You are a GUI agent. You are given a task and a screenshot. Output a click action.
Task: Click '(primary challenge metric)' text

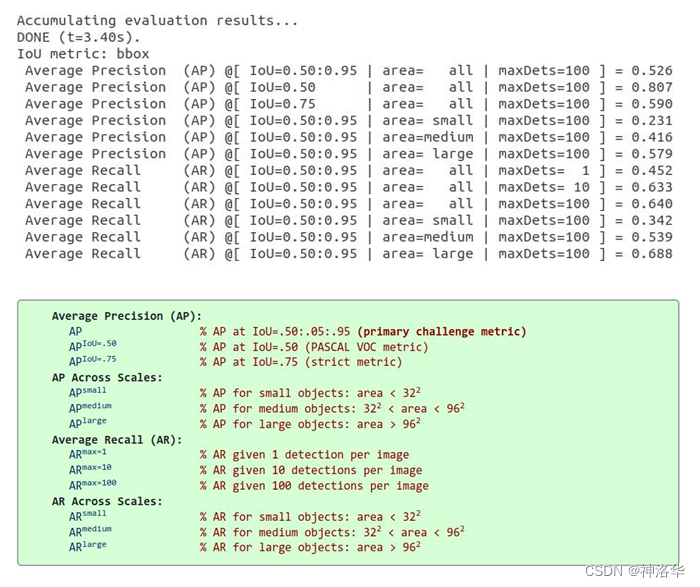coord(442,332)
